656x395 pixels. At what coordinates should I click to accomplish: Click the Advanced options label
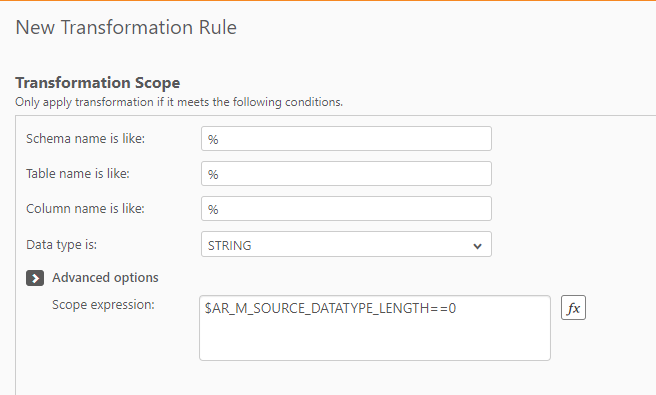(105, 278)
